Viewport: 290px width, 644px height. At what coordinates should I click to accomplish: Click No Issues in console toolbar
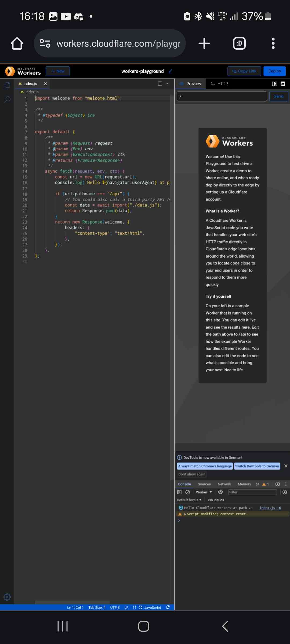tap(216, 500)
